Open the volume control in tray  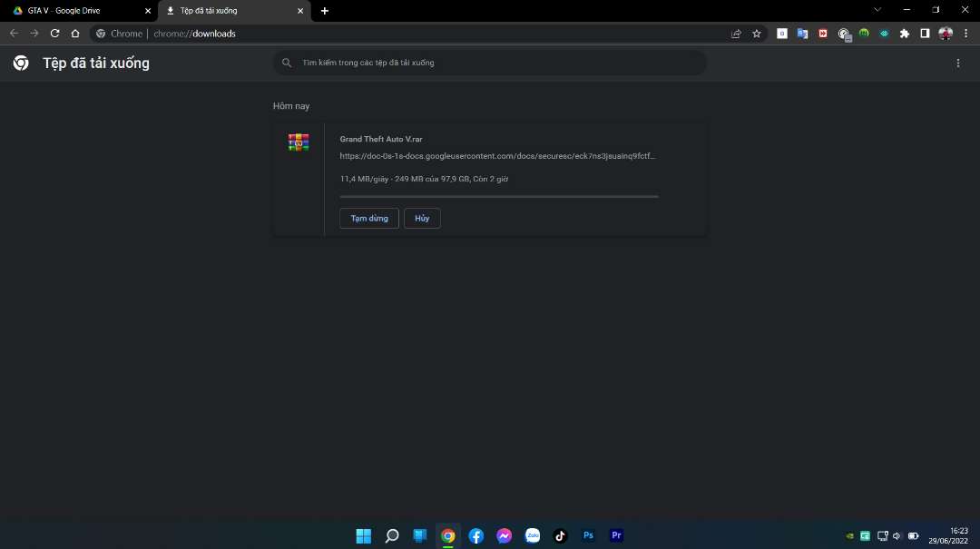point(897,536)
